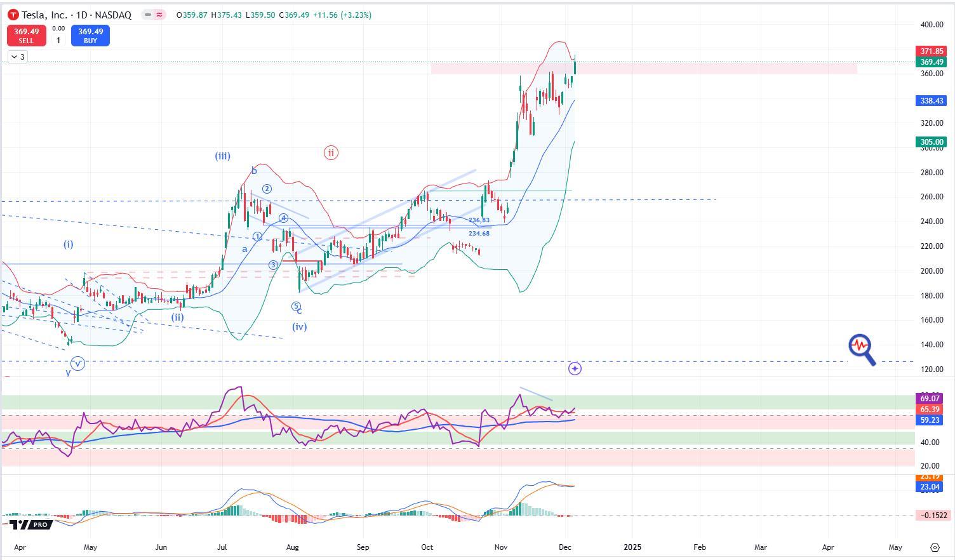The height and width of the screenshot is (560, 955).
Task: Click the red 369.49 SELL button
Action: (26, 36)
